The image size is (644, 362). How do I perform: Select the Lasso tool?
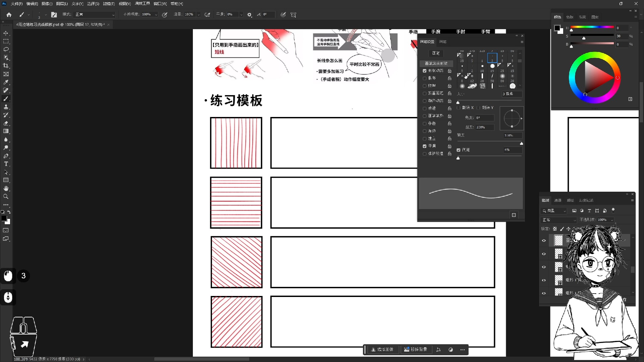pyautogui.click(x=6, y=49)
